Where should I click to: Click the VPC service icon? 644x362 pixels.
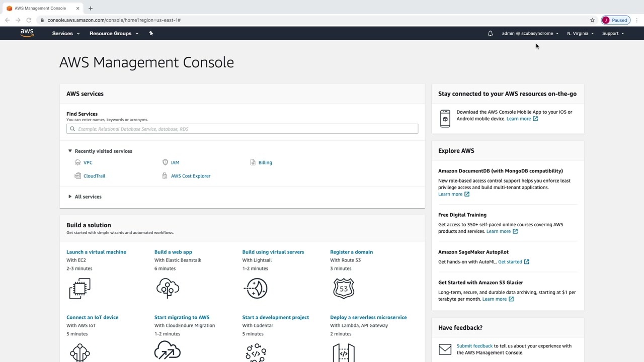pos(77,162)
